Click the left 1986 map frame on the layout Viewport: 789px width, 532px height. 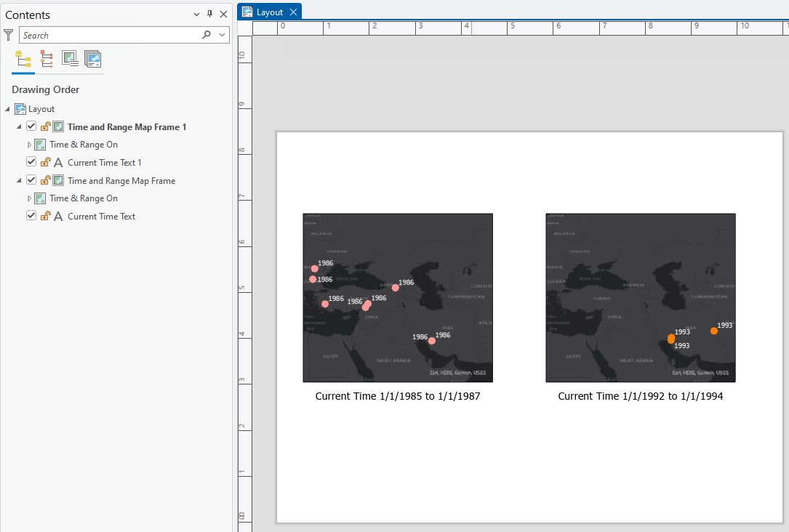[x=397, y=297]
